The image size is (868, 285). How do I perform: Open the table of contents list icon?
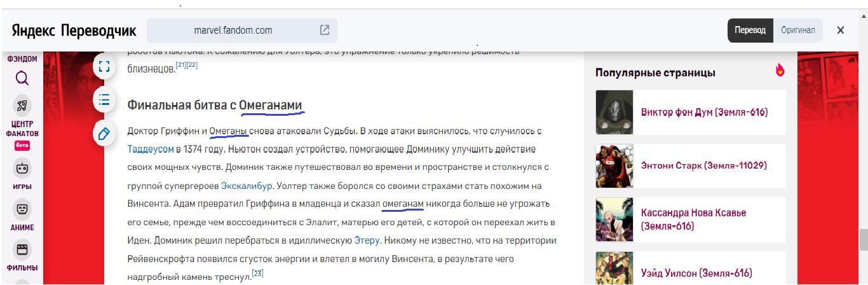click(104, 100)
